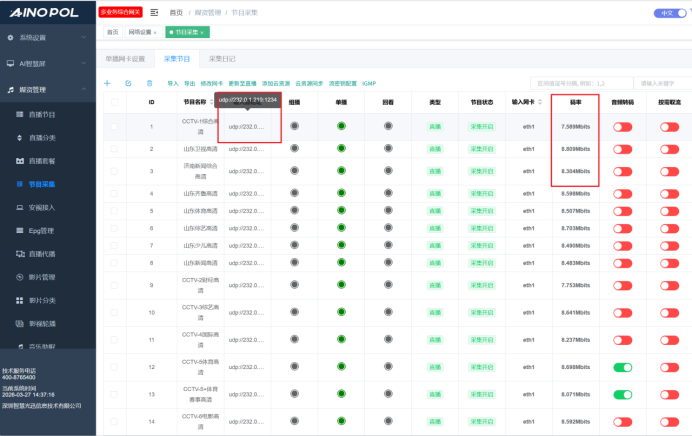The height and width of the screenshot is (436, 692).
Task: Toggle the sidebar collapse hamburger icon
Action: (154, 13)
